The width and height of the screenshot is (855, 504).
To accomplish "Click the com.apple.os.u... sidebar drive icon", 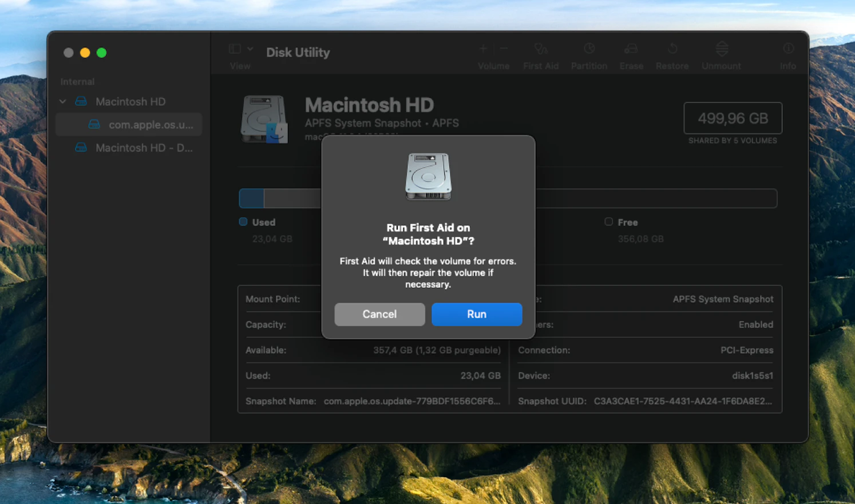I will [94, 124].
